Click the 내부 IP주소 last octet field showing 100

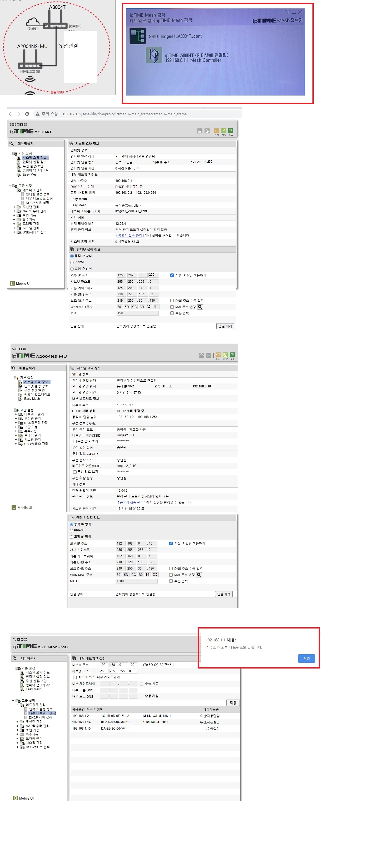[x=133, y=665]
